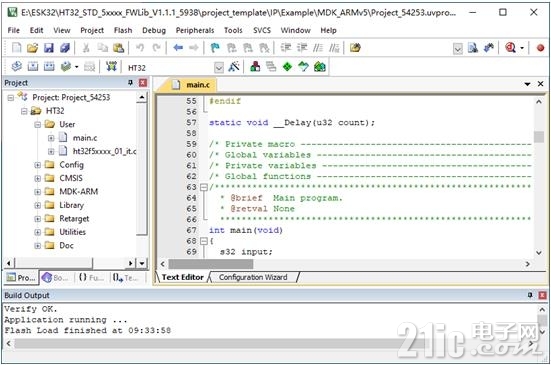551x365 pixels.
Task: Insert a breakpoint with the red circle icon
Action: click(x=540, y=48)
